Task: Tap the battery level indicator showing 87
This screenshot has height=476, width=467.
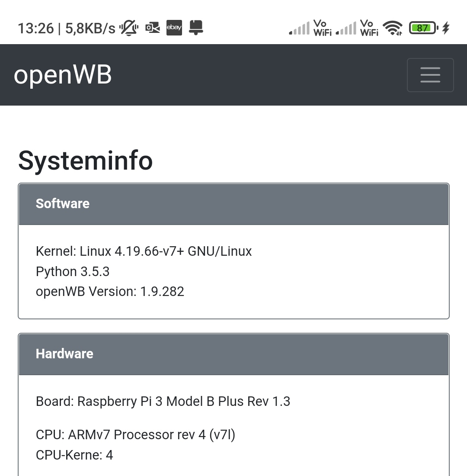Action: (422, 28)
